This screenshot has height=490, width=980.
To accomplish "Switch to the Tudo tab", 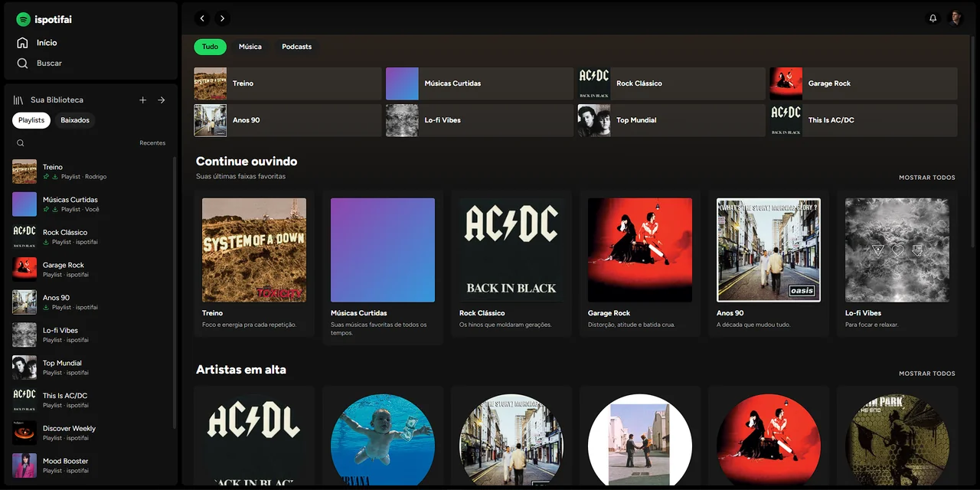I will point(210,47).
